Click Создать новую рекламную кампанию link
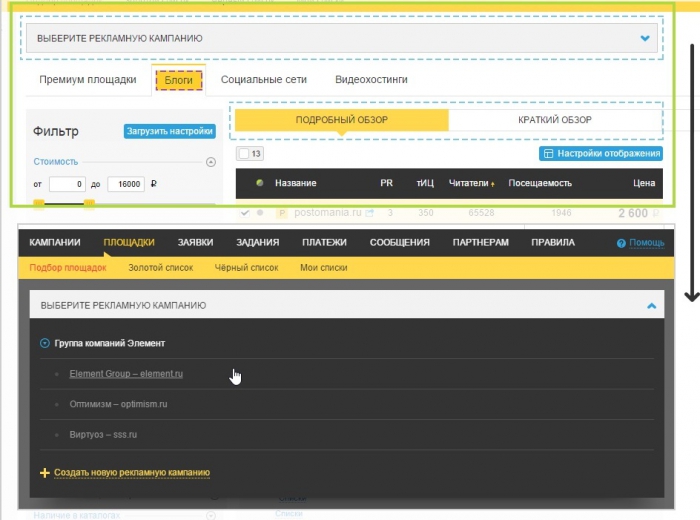This screenshot has height=520, width=700. tap(132, 473)
